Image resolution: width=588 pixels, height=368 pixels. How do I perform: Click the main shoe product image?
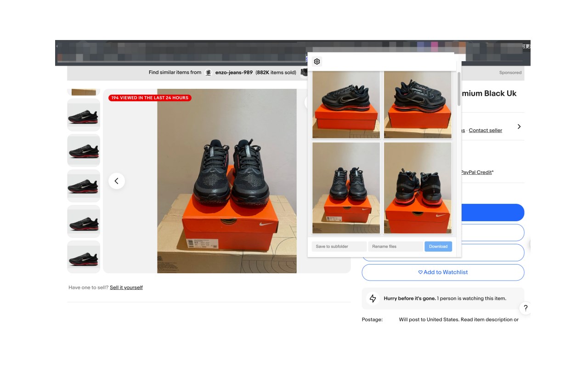tap(227, 181)
